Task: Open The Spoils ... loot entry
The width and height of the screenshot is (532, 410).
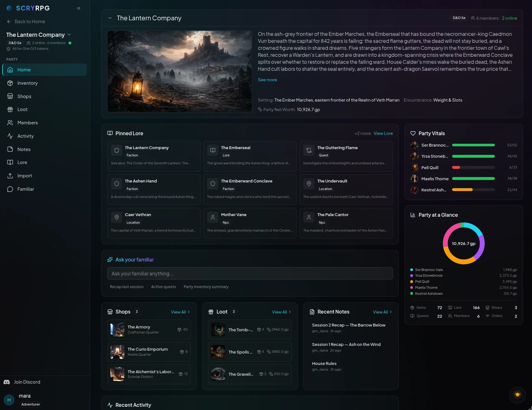Action: click(x=250, y=352)
